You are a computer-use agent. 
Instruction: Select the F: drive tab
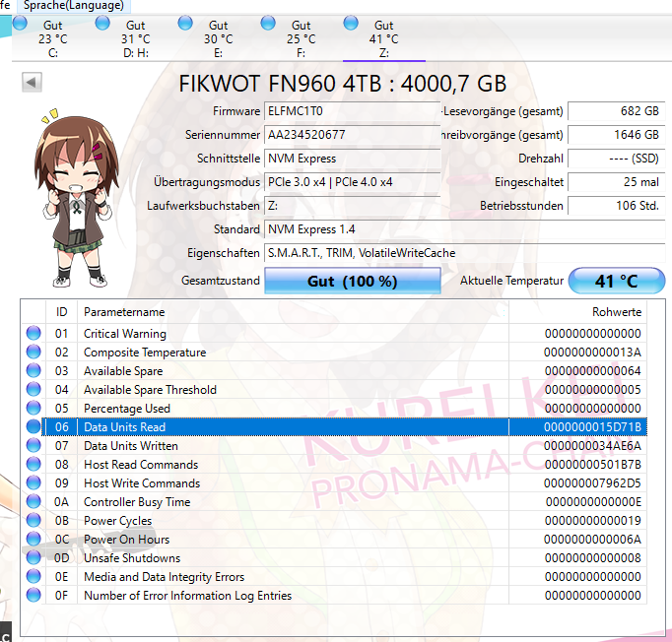301,39
